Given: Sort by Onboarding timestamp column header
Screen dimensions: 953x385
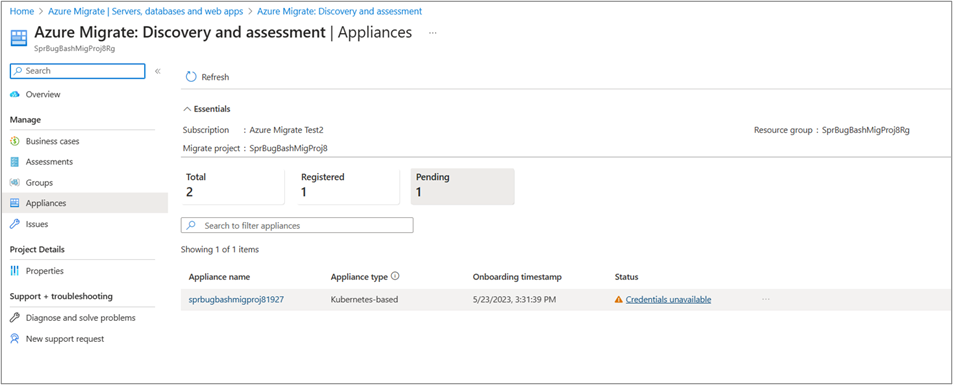Looking at the screenshot, I should [517, 277].
